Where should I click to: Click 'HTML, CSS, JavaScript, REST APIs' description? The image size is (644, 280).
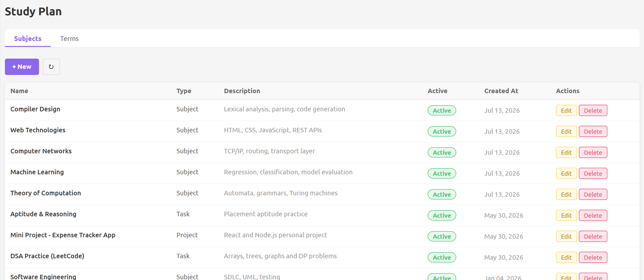coord(273,130)
